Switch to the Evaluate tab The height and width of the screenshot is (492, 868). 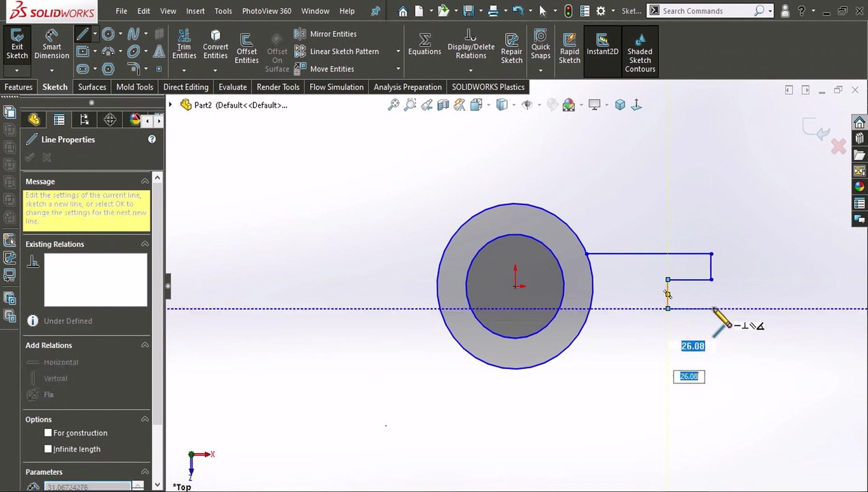[232, 87]
